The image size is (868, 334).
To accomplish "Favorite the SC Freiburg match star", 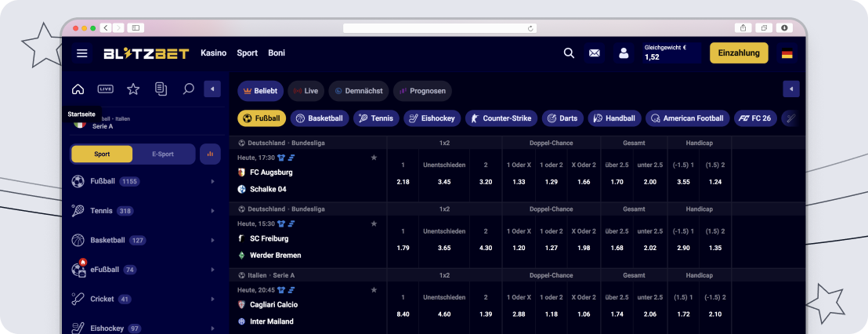I will pyautogui.click(x=374, y=223).
